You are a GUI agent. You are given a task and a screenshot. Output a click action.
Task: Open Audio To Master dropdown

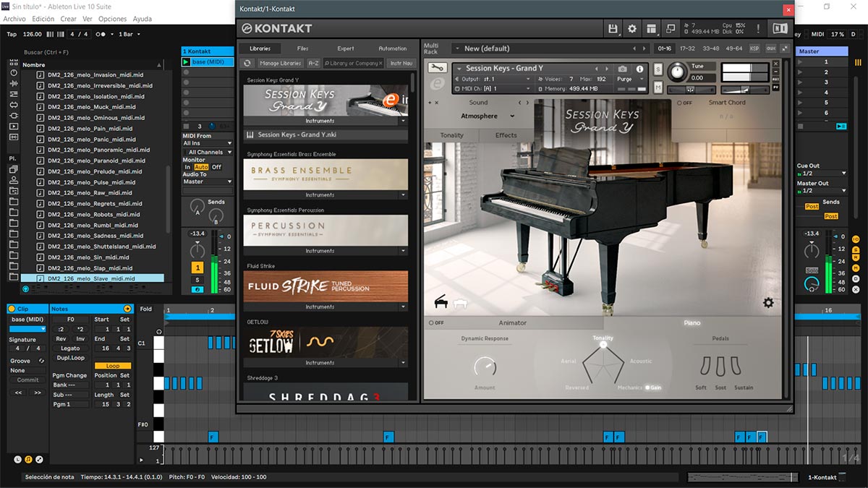coord(208,181)
